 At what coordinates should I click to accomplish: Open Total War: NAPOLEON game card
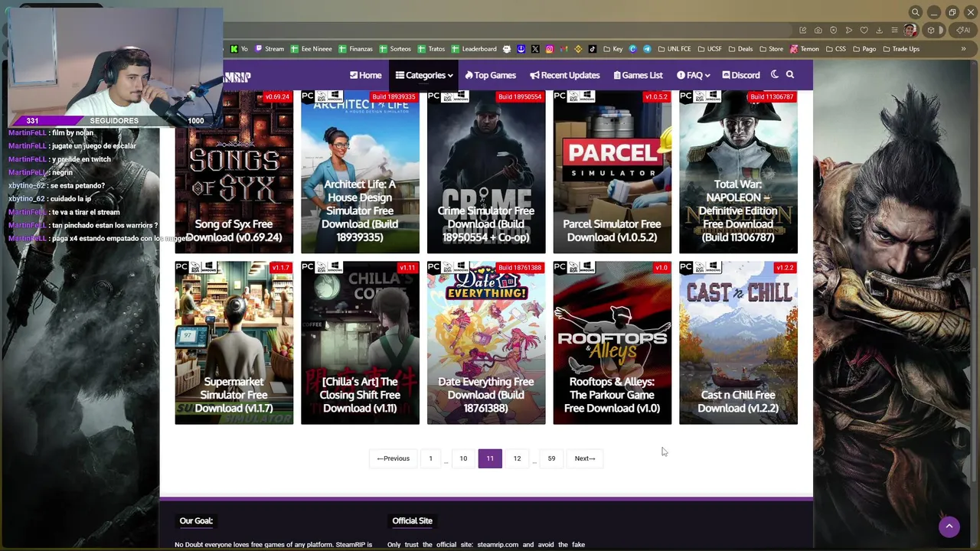[738, 172]
